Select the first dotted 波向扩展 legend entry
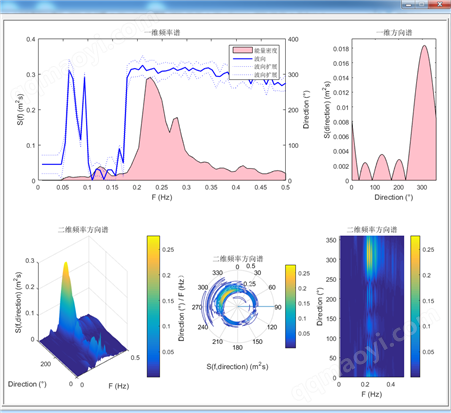This screenshot has height=413, width=451. click(255, 67)
